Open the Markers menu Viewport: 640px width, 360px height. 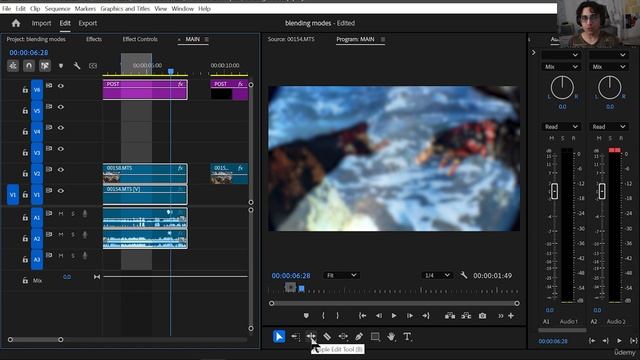[x=85, y=8]
